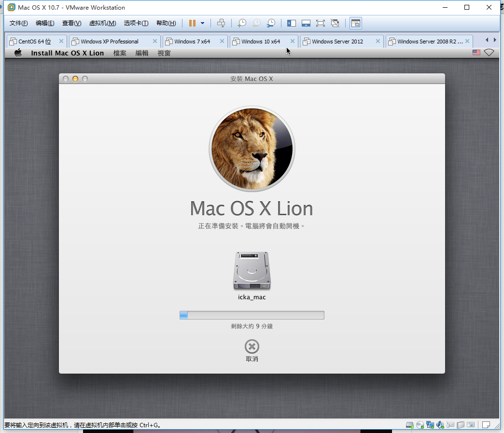Click the installer window's gray zoom button
The height and width of the screenshot is (433, 504).
click(85, 79)
